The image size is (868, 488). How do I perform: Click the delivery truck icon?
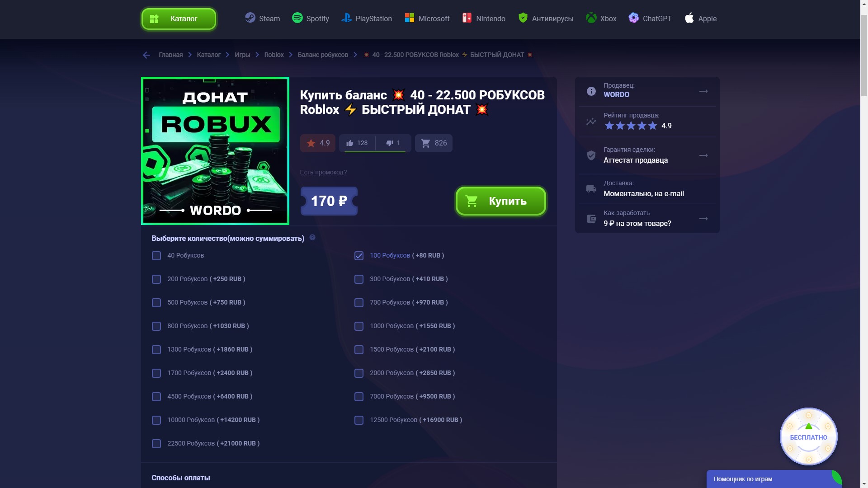[x=591, y=189]
